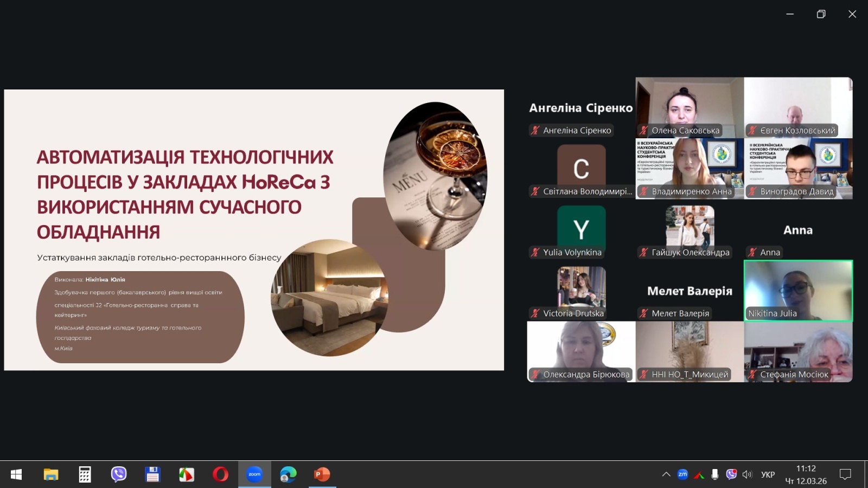Restore down the Zoom meeting window
The width and height of the screenshot is (868, 488).
coord(821,14)
